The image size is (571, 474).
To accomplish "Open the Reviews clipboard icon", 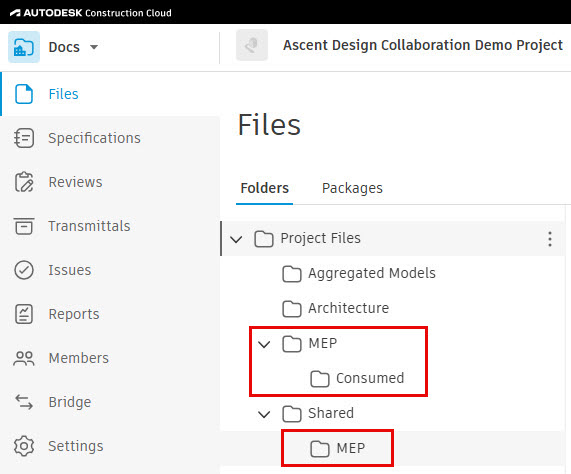I will [x=24, y=182].
